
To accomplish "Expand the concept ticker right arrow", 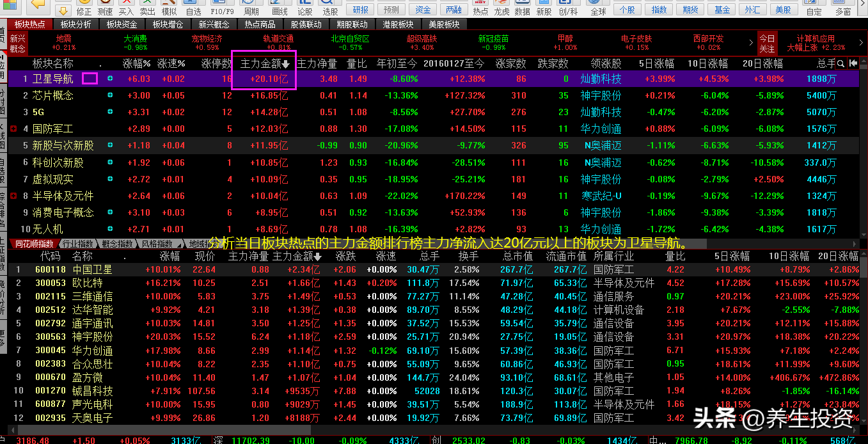I will [751, 43].
